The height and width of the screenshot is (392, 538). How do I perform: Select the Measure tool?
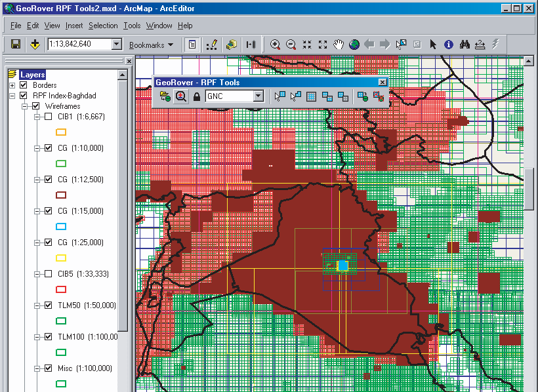point(478,45)
